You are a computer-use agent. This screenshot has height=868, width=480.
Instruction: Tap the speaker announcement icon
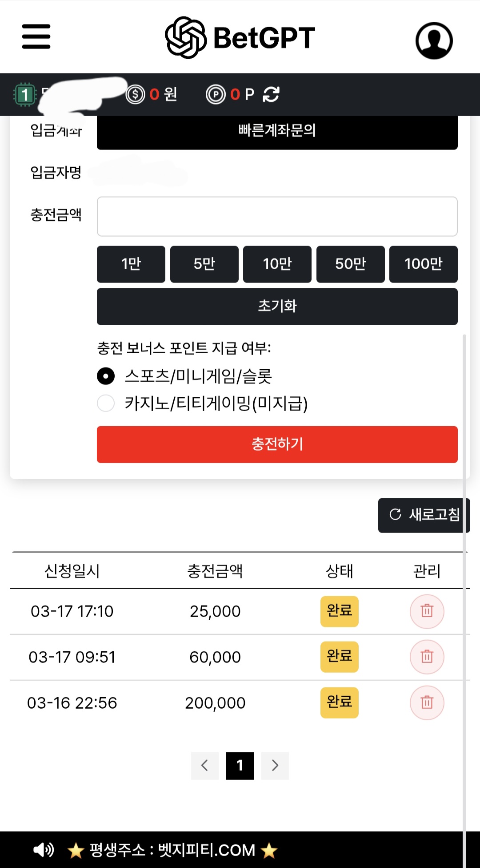coord(44,850)
